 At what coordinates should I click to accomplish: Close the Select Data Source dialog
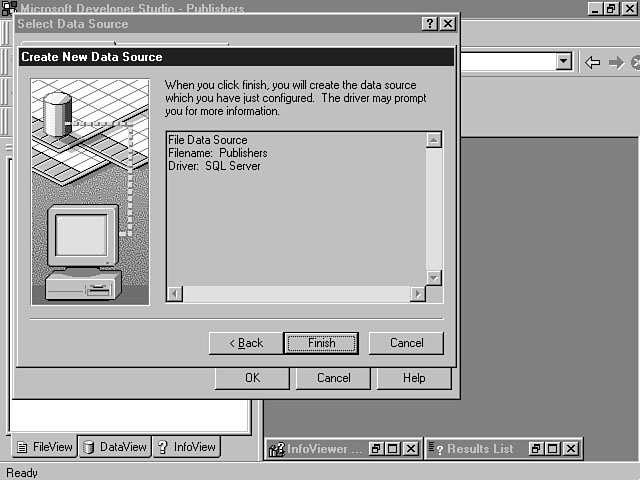click(447, 23)
